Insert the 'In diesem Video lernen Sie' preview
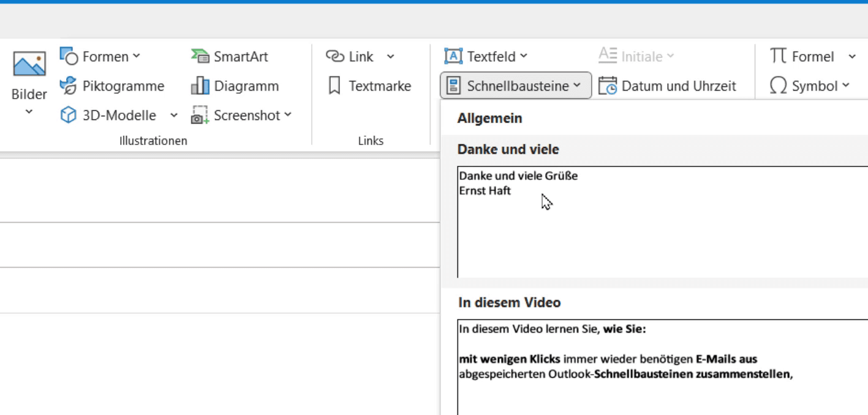The height and width of the screenshot is (415, 868). pos(663,367)
